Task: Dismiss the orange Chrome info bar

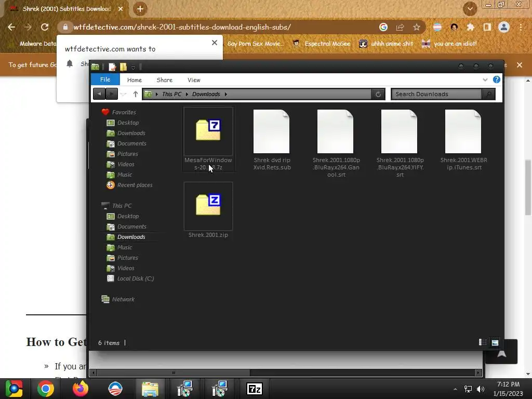Action: (x=520, y=65)
